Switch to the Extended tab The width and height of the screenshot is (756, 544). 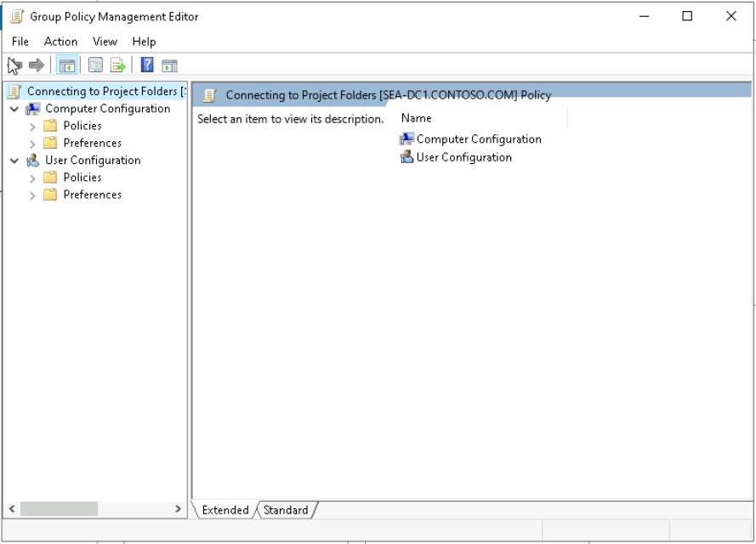coord(225,510)
